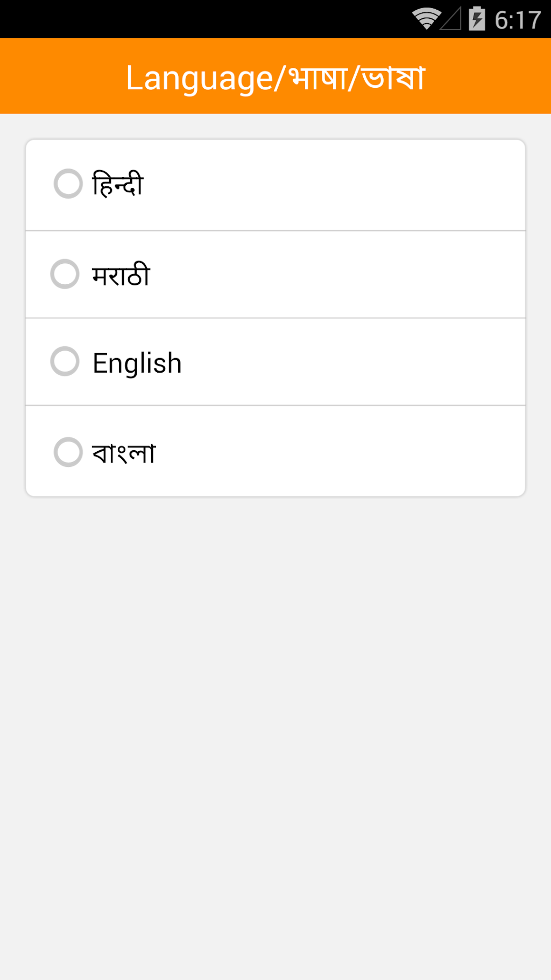Choose the English radio button
The height and width of the screenshot is (980, 551).
point(65,361)
